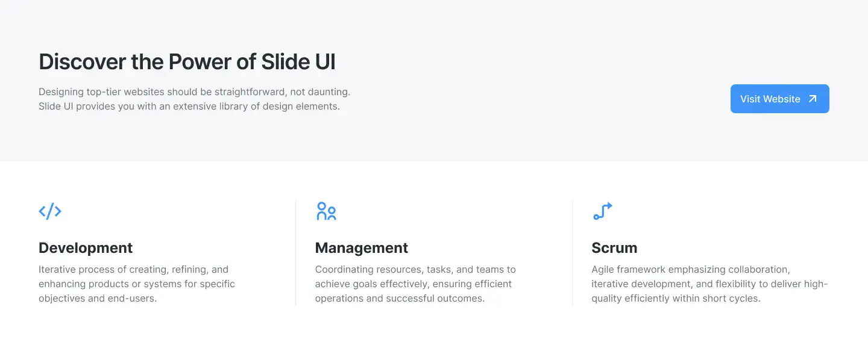Click the Development description paragraph

point(137,284)
